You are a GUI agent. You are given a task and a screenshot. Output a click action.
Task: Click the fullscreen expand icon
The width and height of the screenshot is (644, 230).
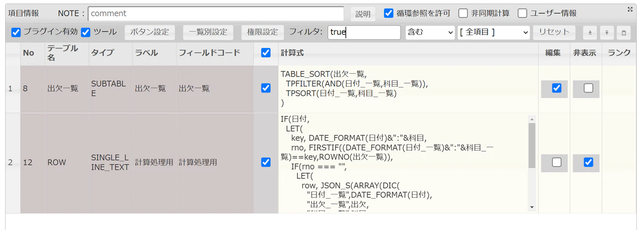[x=630, y=9]
